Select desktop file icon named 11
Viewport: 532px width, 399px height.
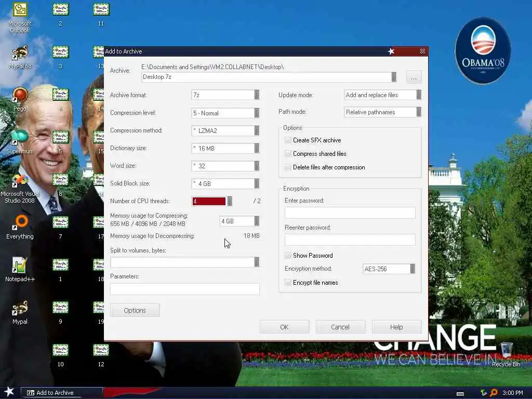pos(101,15)
